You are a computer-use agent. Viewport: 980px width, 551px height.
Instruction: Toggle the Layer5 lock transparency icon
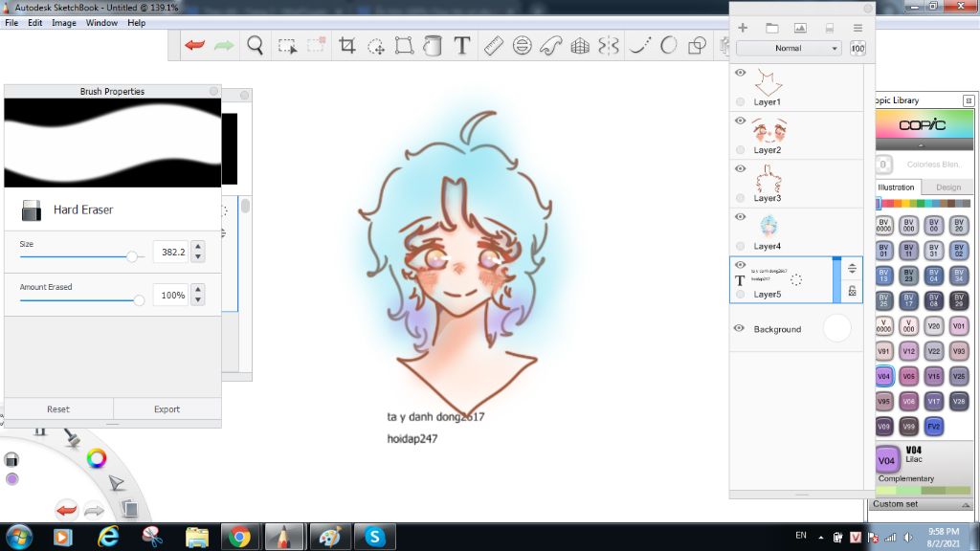point(852,291)
